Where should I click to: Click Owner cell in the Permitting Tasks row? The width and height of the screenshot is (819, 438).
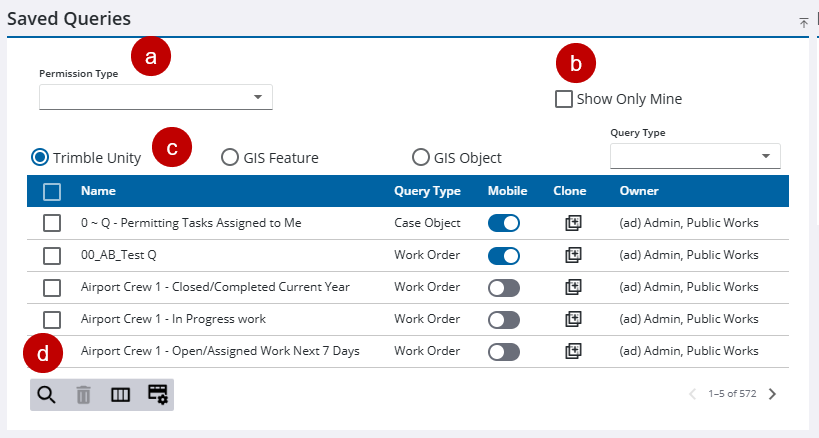tap(689, 223)
